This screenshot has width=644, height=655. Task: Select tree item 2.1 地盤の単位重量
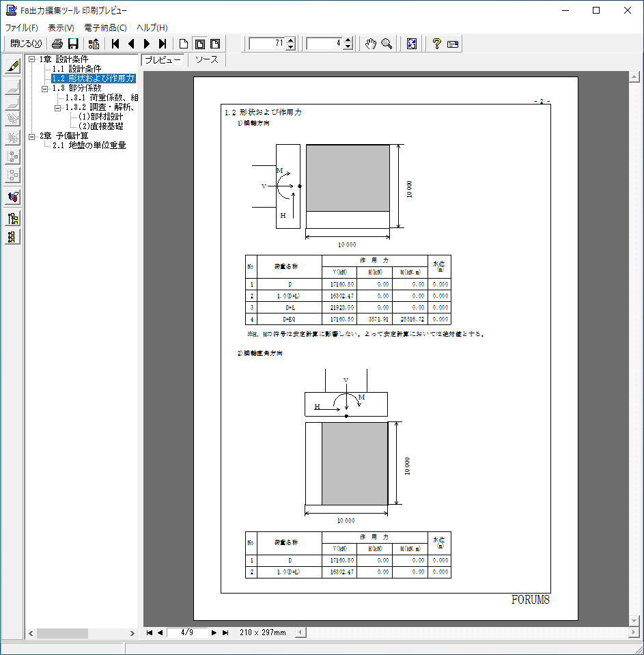(x=89, y=145)
